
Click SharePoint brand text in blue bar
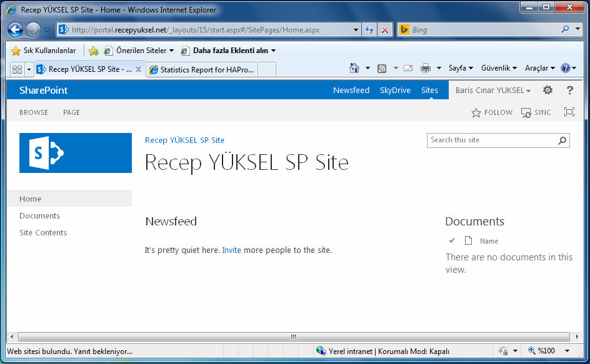pyautogui.click(x=43, y=91)
